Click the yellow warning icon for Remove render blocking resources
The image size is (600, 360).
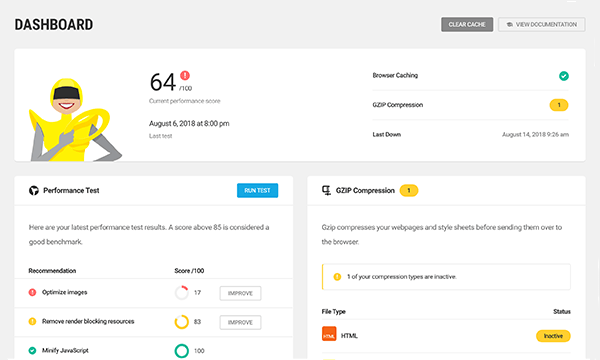pos(32,321)
